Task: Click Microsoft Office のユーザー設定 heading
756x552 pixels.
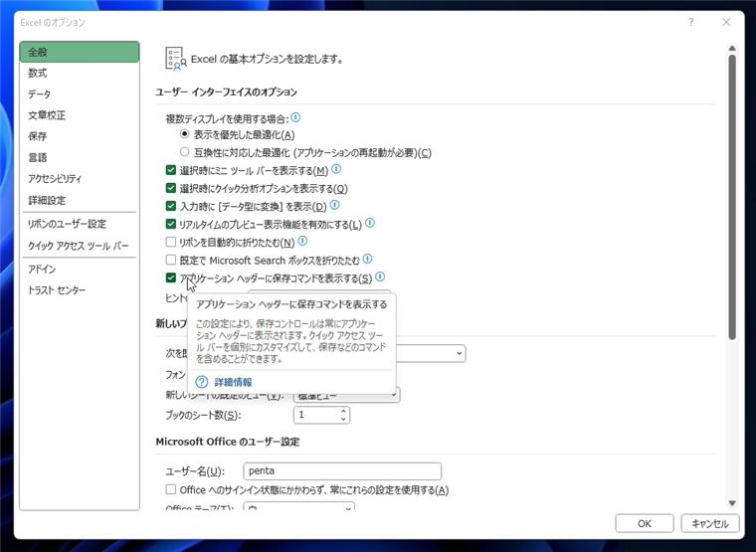Action: (228, 442)
